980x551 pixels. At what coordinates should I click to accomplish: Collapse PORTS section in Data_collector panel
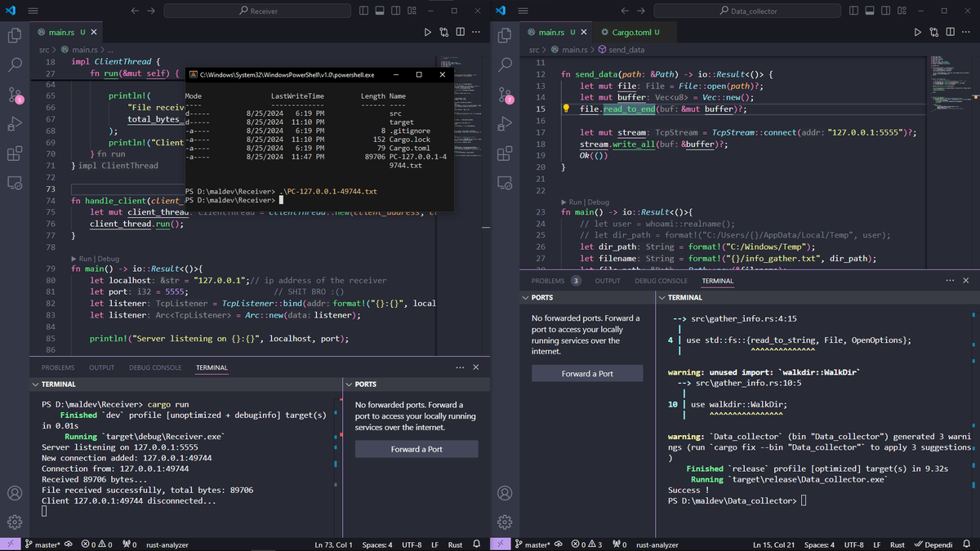tap(525, 298)
